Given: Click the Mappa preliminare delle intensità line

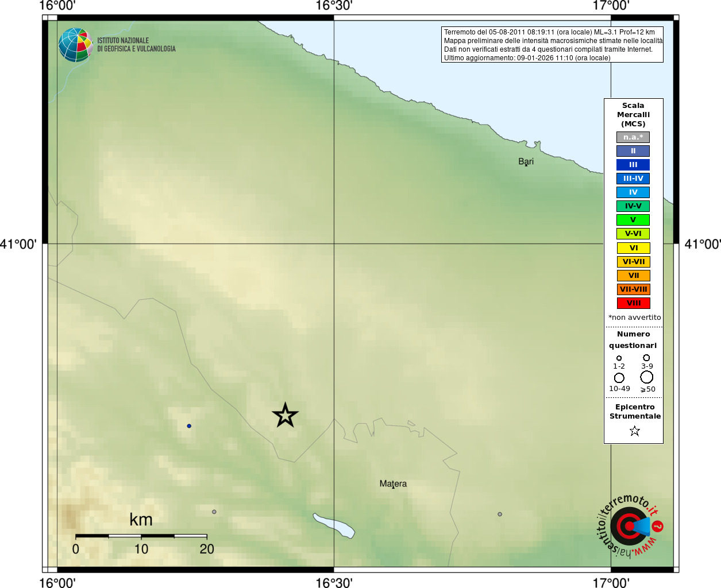Looking at the screenshot, I should pyautogui.click(x=553, y=41).
